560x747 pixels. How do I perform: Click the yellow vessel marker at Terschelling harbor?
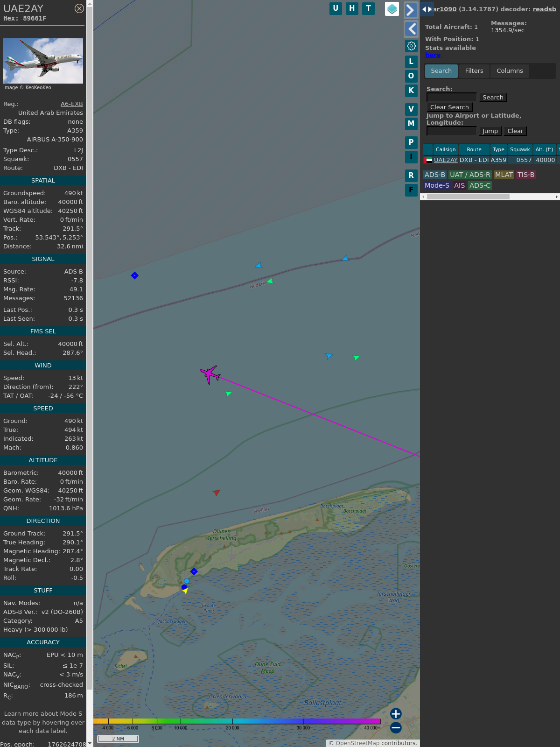pos(185,591)
